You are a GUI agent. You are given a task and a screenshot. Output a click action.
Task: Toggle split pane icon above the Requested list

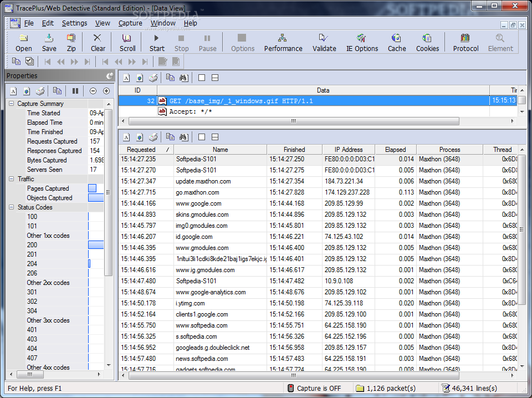point(215,137)
